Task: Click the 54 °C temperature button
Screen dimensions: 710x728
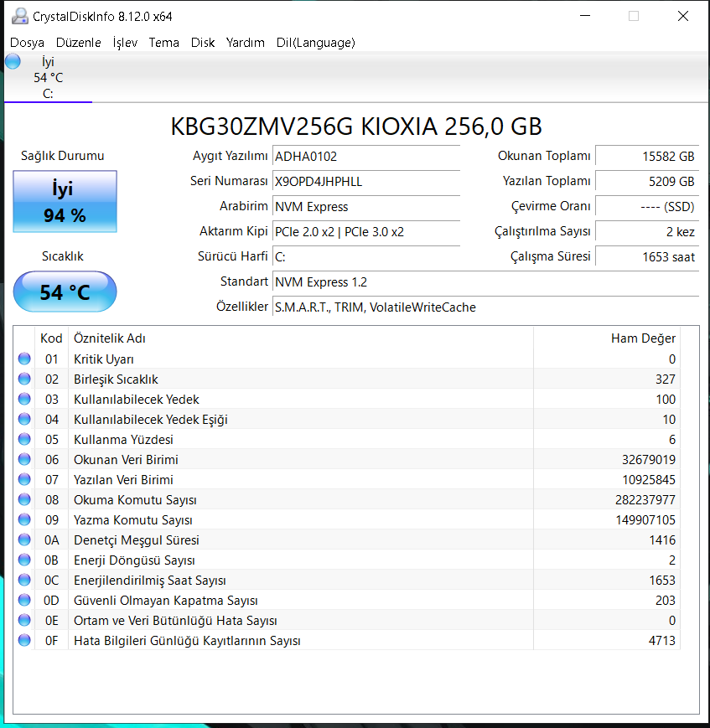Action: (65, 292)
